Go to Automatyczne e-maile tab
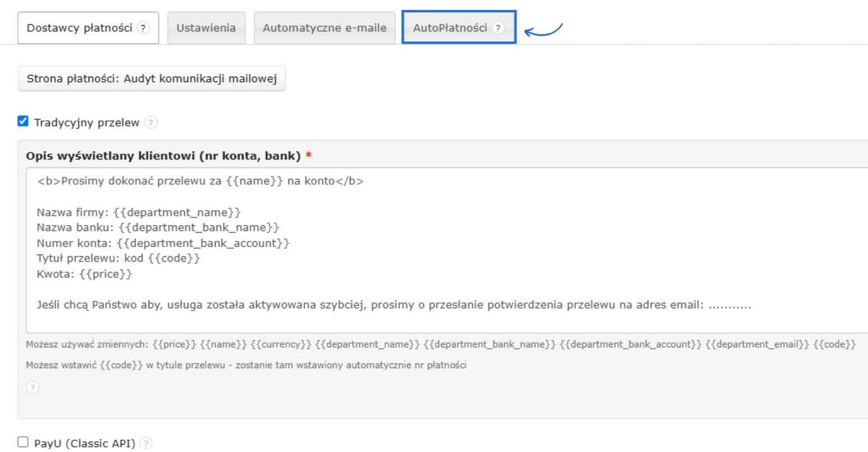 [325, 28]
